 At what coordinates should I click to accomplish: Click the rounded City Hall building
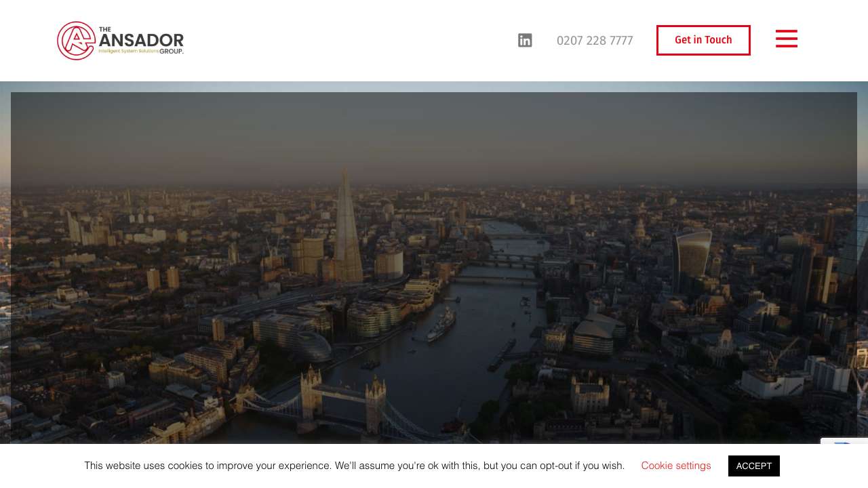(x=311, y=344)
